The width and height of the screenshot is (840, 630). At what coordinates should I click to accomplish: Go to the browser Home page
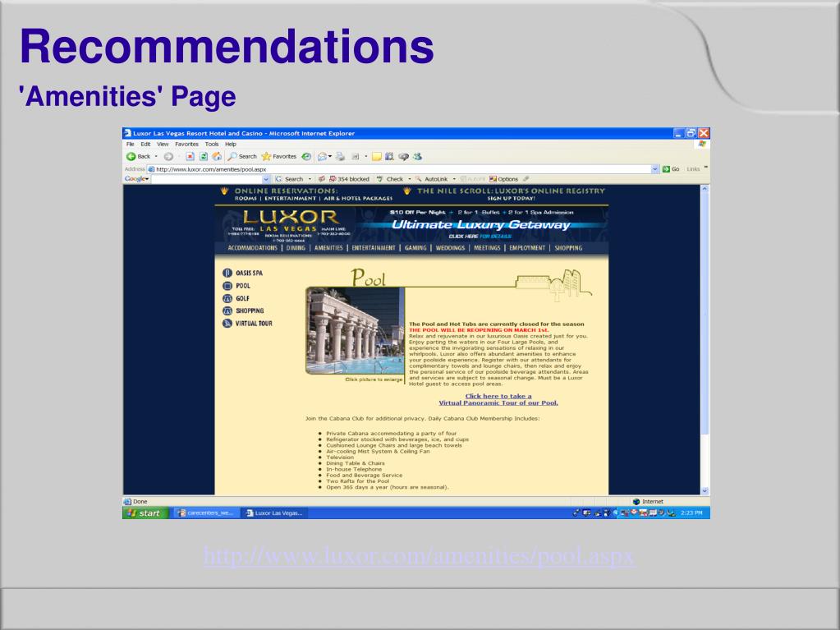217,156
